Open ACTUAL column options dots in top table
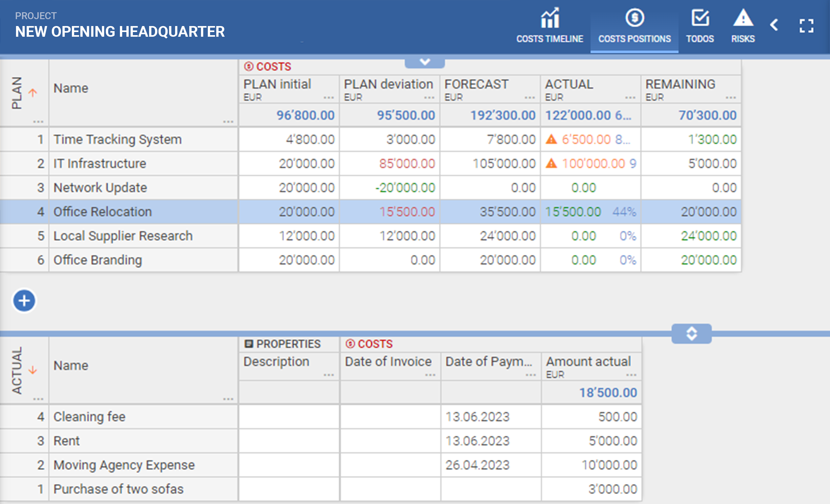 point(630,98)
